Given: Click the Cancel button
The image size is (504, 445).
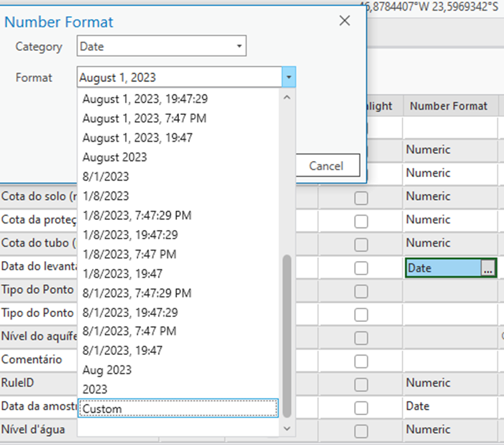Looking at the screenshot, I should point(326,166).
